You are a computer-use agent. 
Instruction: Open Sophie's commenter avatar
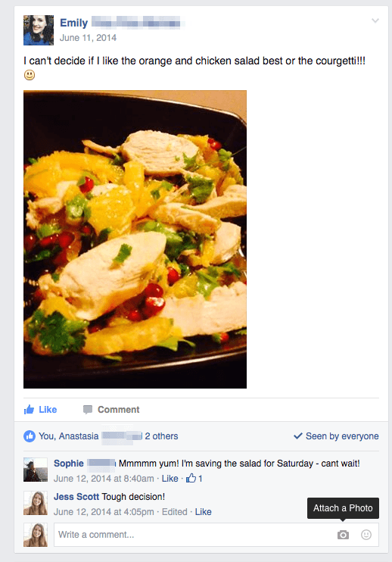[x=36, y=470]
